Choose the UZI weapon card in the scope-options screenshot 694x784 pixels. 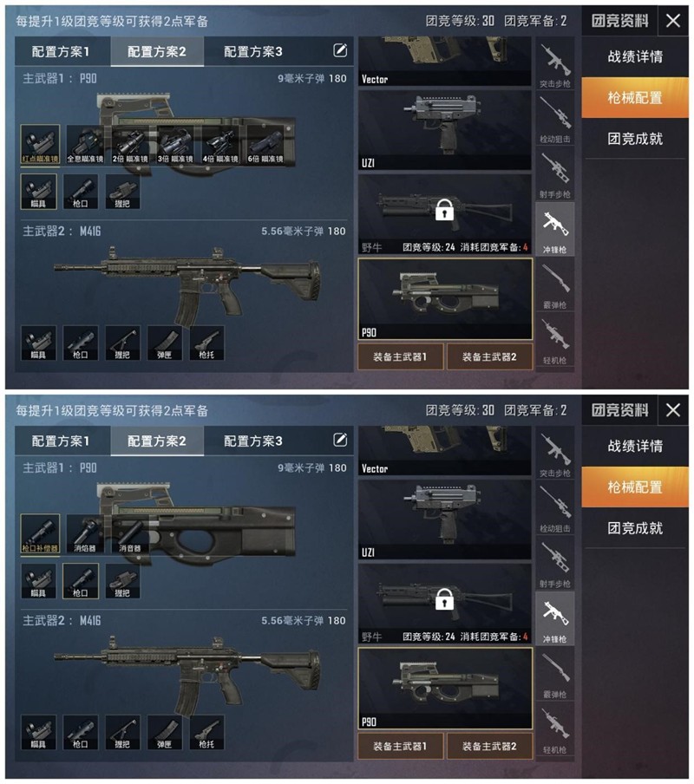[x=444, y=130]
